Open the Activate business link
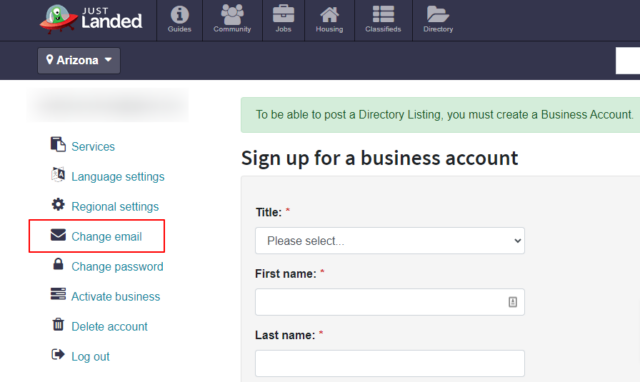Viewport: 640px width, 382px height. tap(116, 297)
